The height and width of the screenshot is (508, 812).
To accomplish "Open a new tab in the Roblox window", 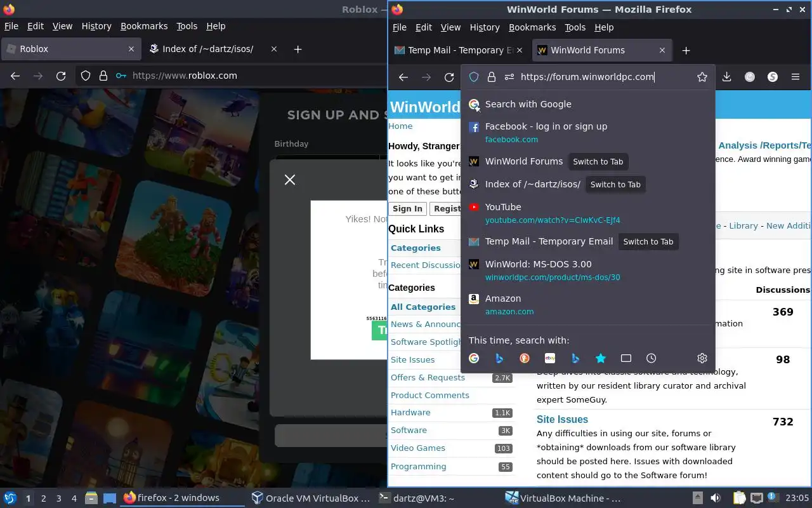I will (x=298, y=49).
